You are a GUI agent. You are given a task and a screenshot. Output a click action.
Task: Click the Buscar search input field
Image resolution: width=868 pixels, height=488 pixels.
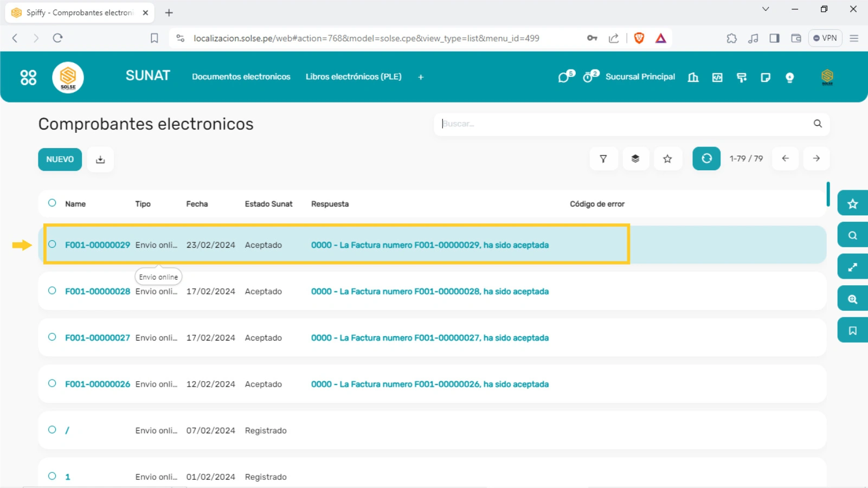(x=623, y=124)
